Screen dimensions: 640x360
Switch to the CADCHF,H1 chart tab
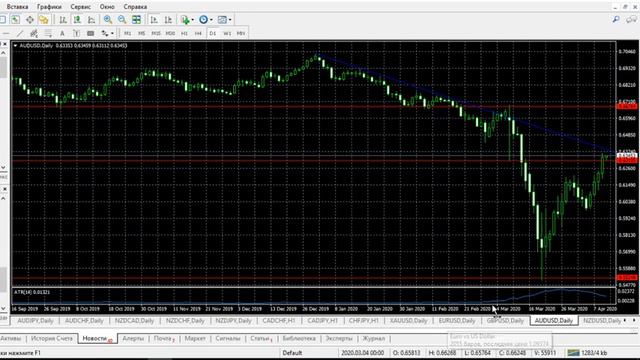click(x=279, y=321)
